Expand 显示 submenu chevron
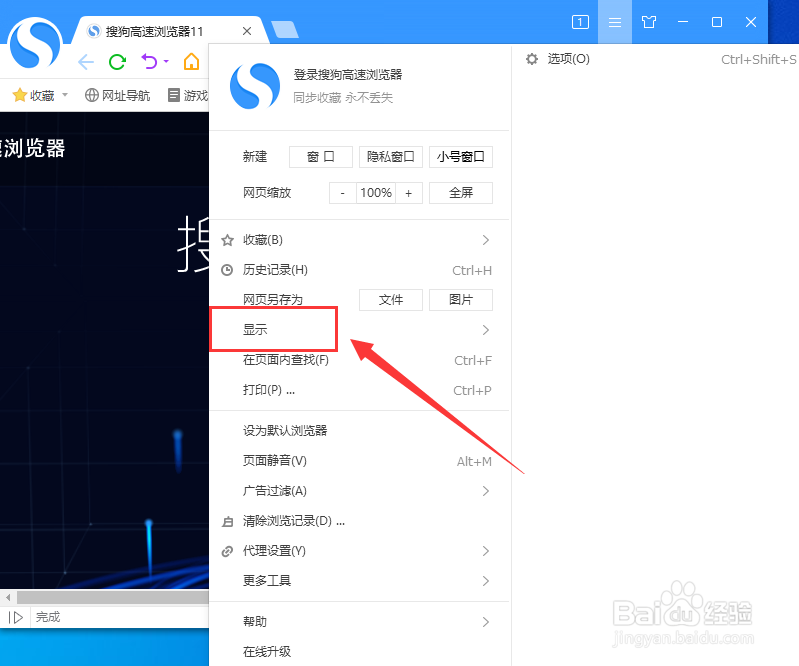 pos(486,330)
